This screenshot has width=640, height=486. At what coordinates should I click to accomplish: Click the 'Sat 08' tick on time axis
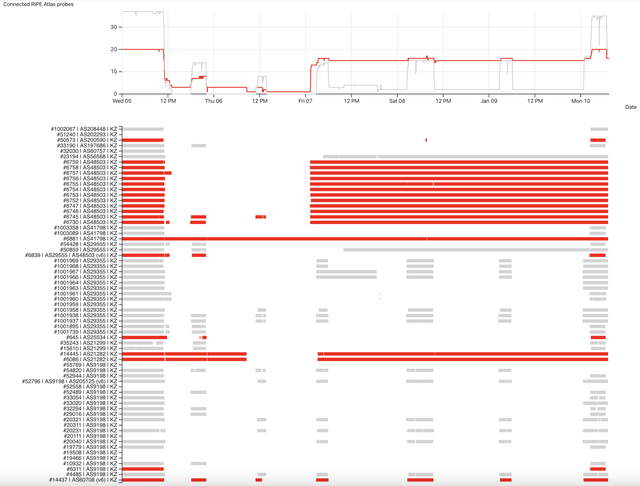(397, 101)
